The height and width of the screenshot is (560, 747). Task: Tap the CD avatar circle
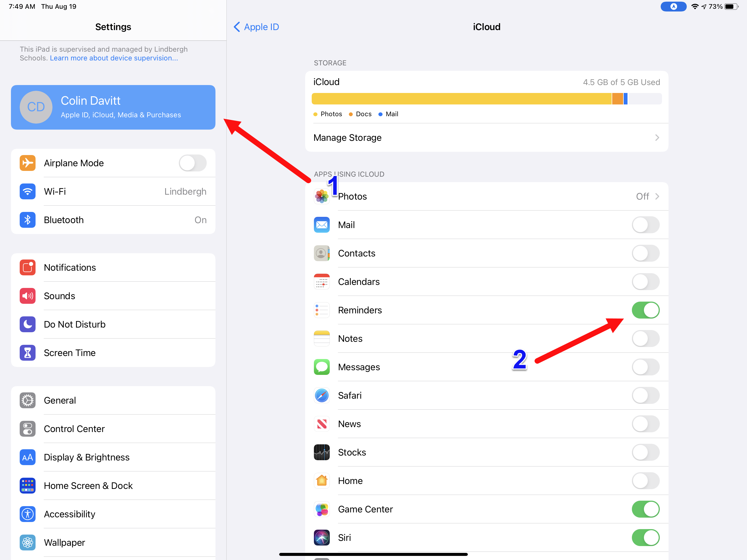[x=36, y=107]
